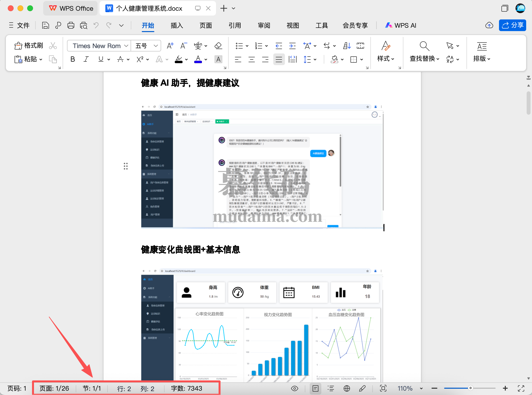
Task: Open the 审阅 ribbon tab
Action: [x=264, y=26]
